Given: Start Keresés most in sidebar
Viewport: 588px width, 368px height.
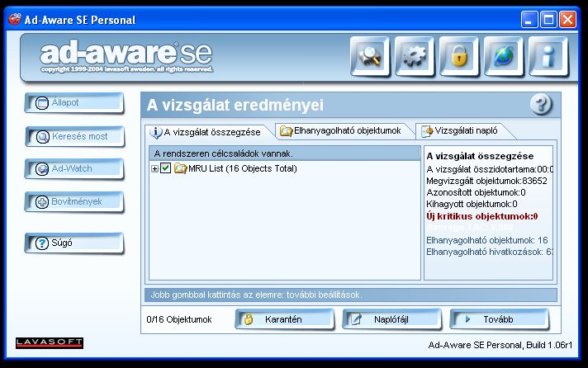Looking at the screenshot, I should [x=74, y=136].
